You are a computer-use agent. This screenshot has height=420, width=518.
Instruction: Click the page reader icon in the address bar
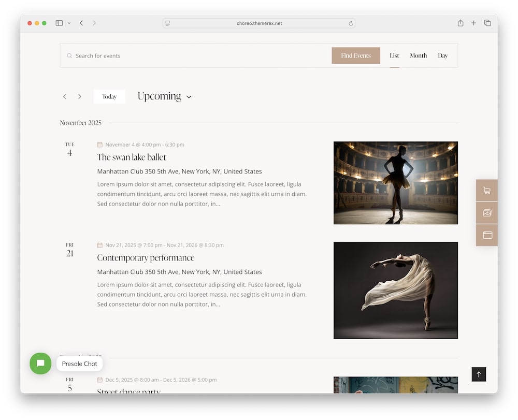tap(168, 23)
